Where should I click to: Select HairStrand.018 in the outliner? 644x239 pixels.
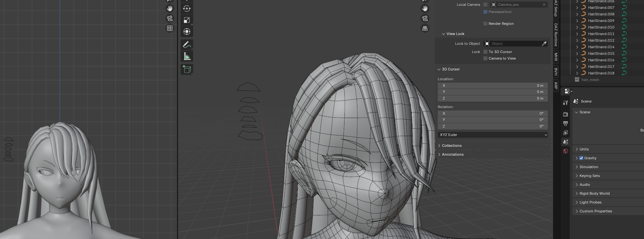[x=601, y=73]
